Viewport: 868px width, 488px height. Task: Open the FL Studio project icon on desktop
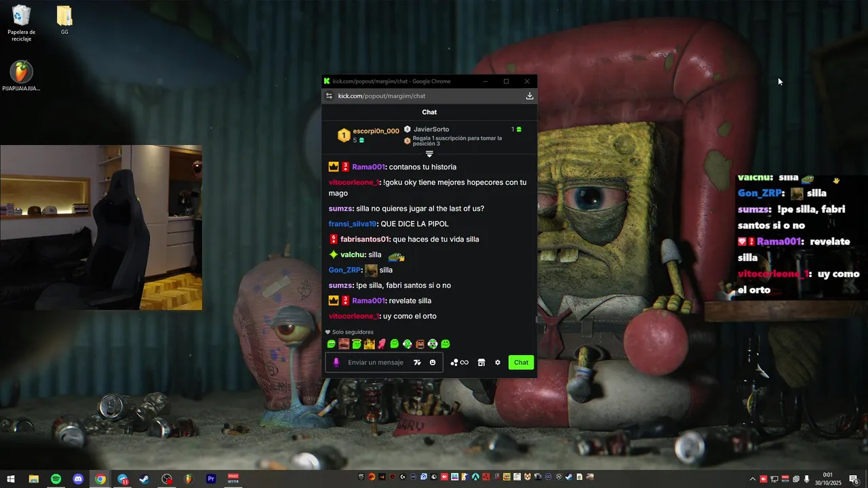coord(22,76)
